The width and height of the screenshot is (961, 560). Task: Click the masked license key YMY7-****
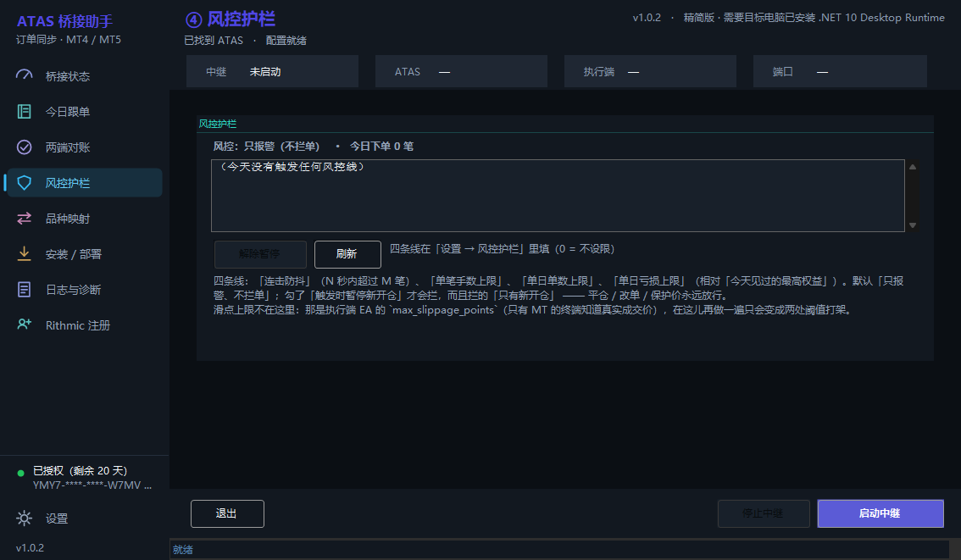click(x=92, y=485)
